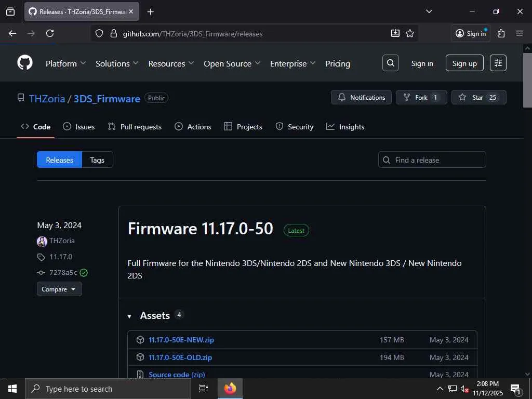Select the Releases toggle button
532x399 pixels.
pos(59,160)
